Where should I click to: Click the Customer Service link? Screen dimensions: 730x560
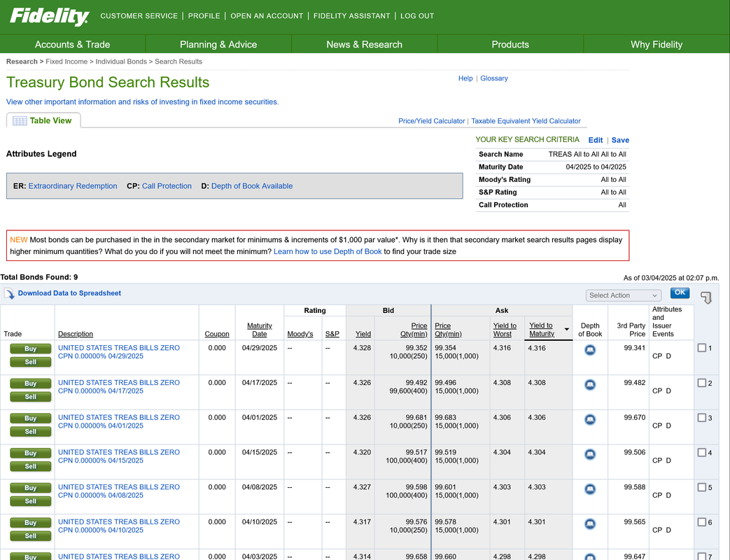click(x=139, y=16)
